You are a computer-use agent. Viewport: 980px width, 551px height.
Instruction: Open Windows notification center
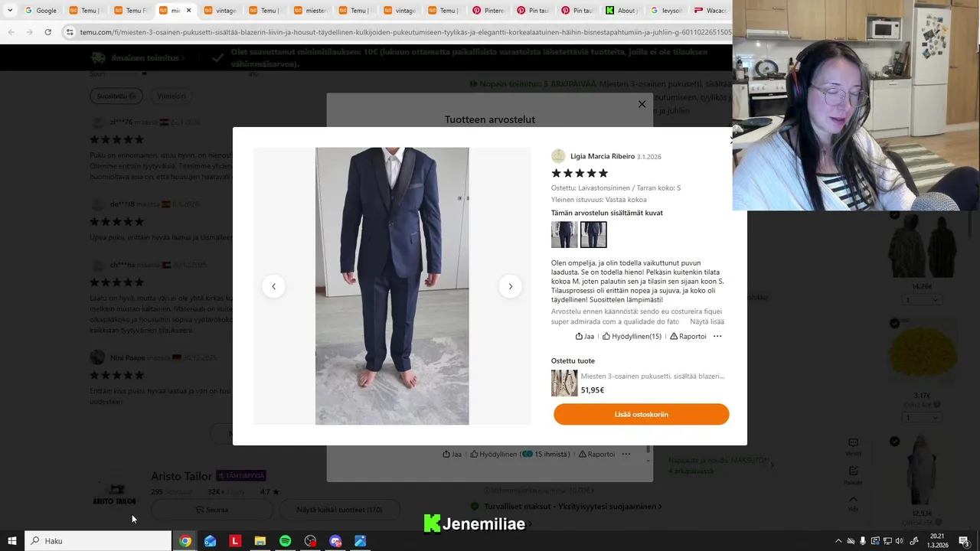[965, 541]
